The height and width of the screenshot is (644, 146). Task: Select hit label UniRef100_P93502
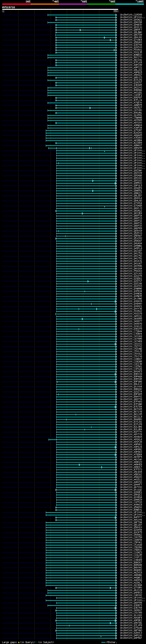click(x=131, y=311)
